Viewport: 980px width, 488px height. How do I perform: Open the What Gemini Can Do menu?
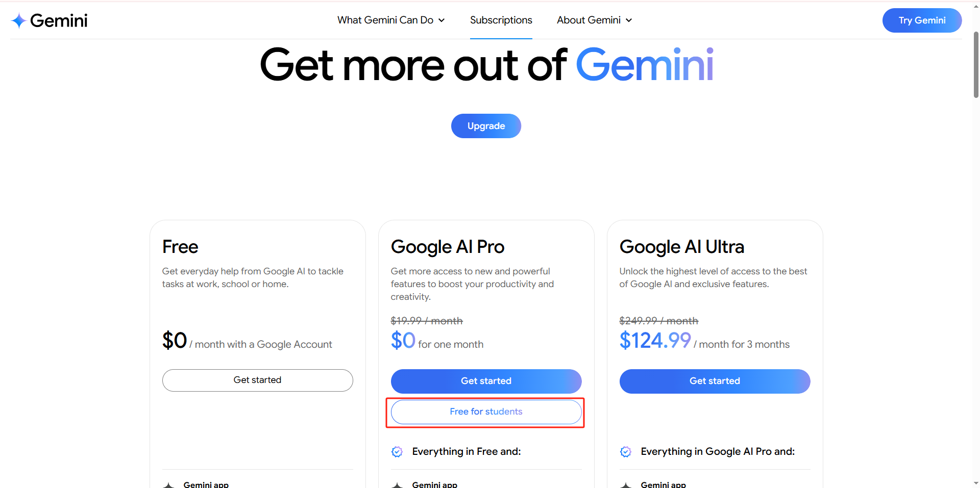(x=391, y=20)
